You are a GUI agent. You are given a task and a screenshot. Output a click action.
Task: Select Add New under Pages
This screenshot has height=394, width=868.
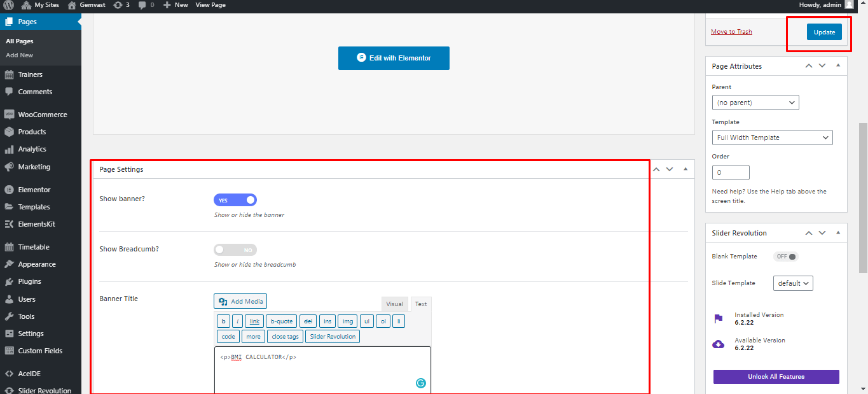click(x=20, y=55)
